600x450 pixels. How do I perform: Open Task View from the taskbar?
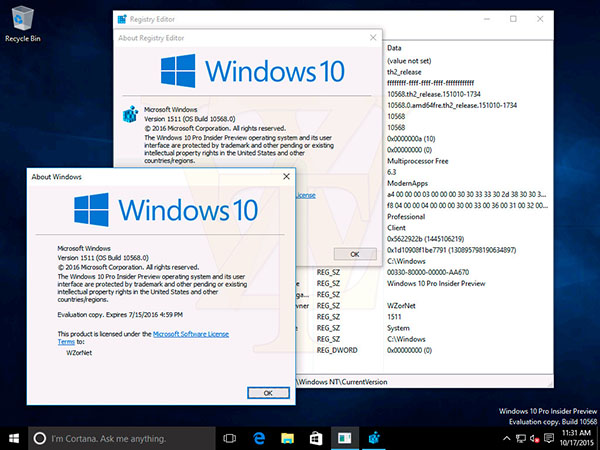pyautogui.click(x=230, y=438)
